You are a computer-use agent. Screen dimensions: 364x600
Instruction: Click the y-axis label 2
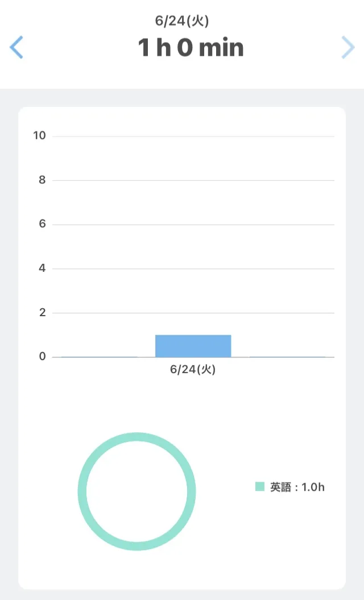pos(42,313)
